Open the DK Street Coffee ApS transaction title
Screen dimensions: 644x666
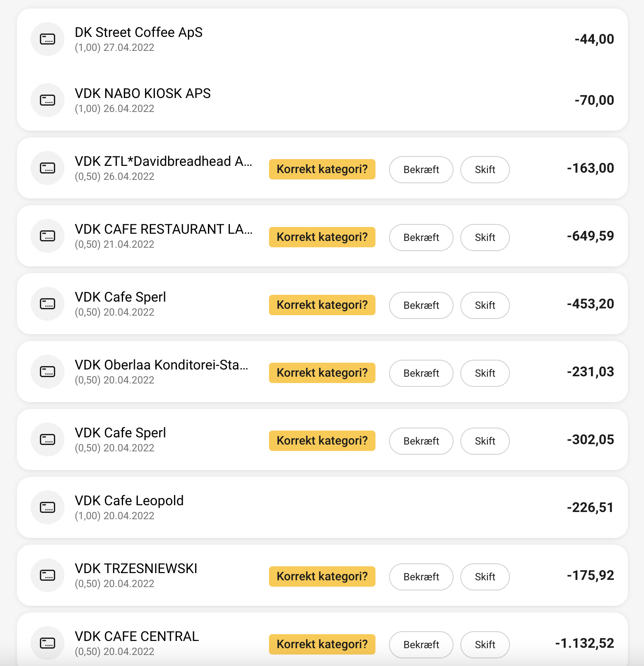point(138,32)
